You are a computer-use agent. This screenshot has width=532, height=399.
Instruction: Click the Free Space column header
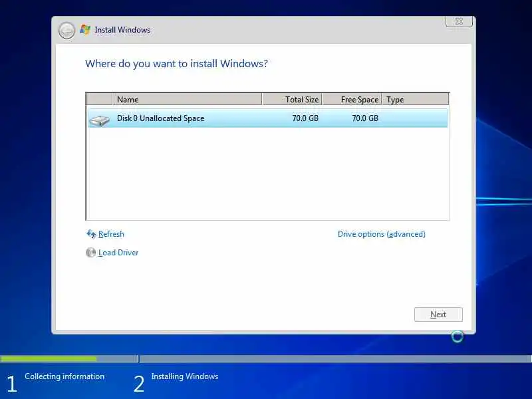pyautogui.click(x=352, y=99)
